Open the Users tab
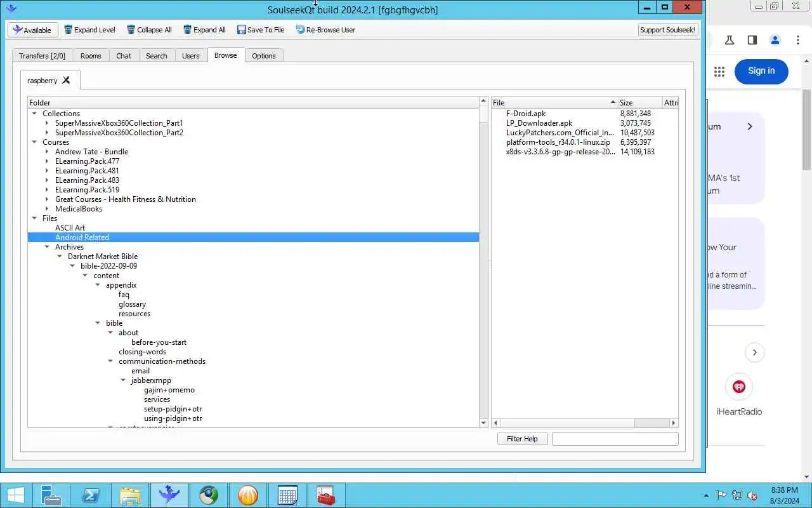The height and width of the screenshot is (508, 812). 191,56
